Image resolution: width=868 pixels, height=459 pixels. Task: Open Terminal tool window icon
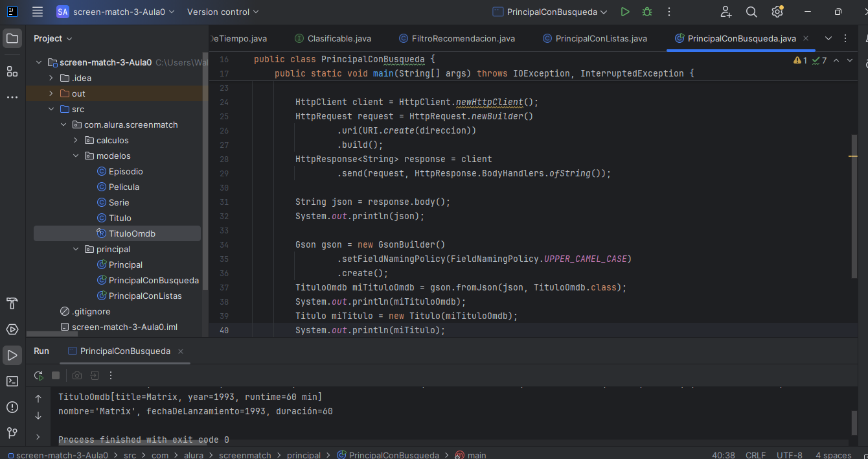coord(12,381)
